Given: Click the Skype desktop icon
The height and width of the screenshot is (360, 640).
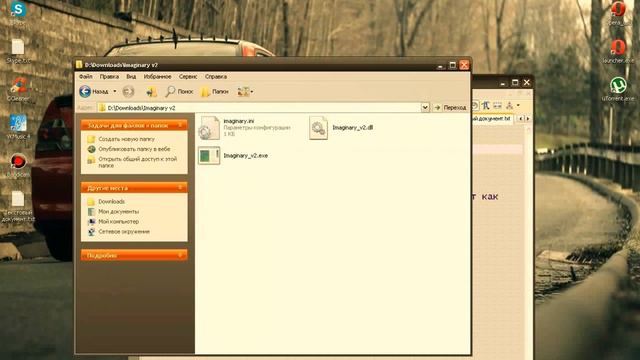Looking at the screenshot, I should (18, 10).
